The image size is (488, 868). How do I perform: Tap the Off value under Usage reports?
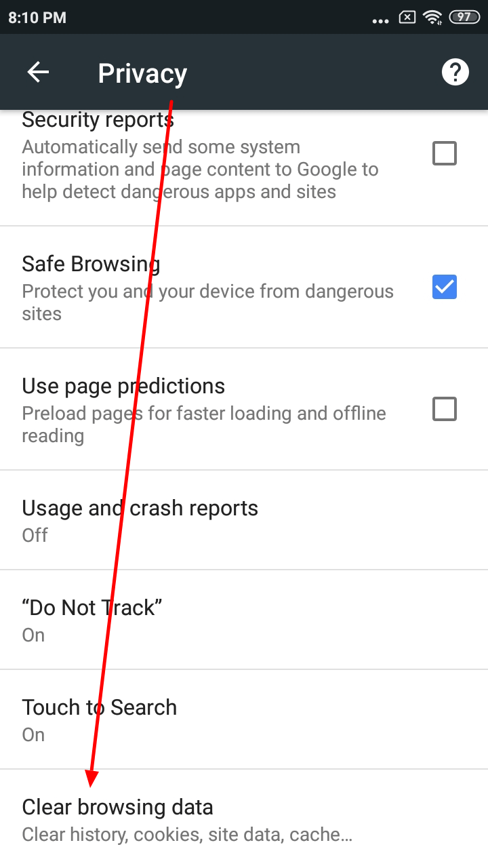pyautogui.click(x=35, y=535)
